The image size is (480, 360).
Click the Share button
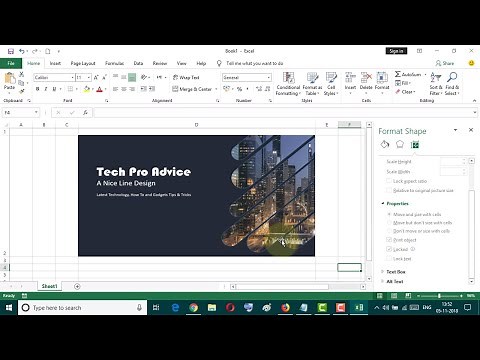[445, 63]
